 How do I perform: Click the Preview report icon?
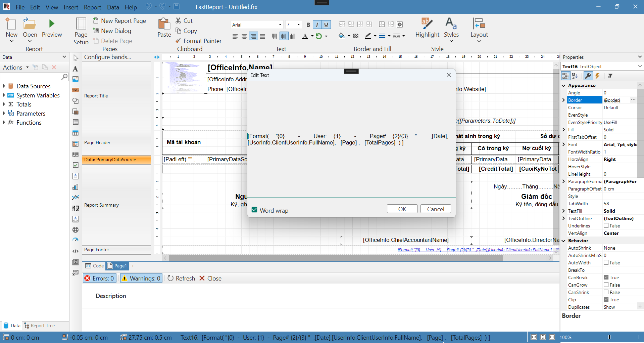tap(52, 24)
